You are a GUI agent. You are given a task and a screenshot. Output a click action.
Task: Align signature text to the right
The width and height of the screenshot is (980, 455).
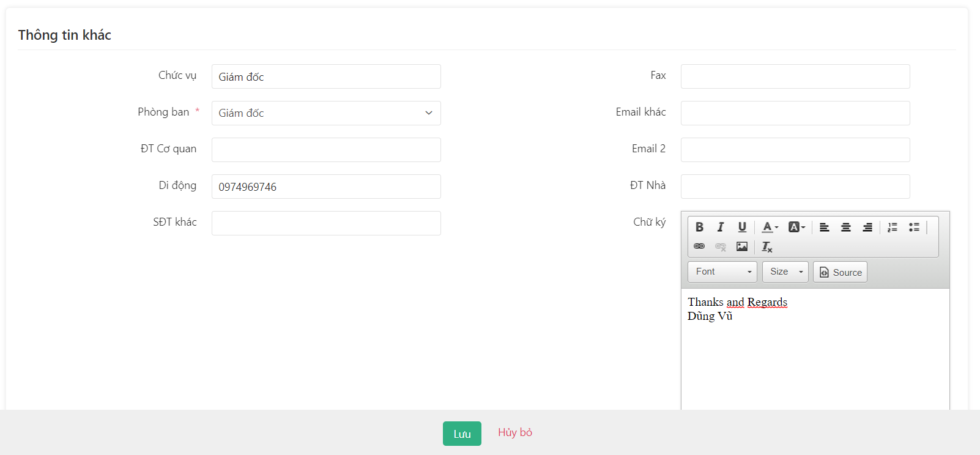coord(867,227)
